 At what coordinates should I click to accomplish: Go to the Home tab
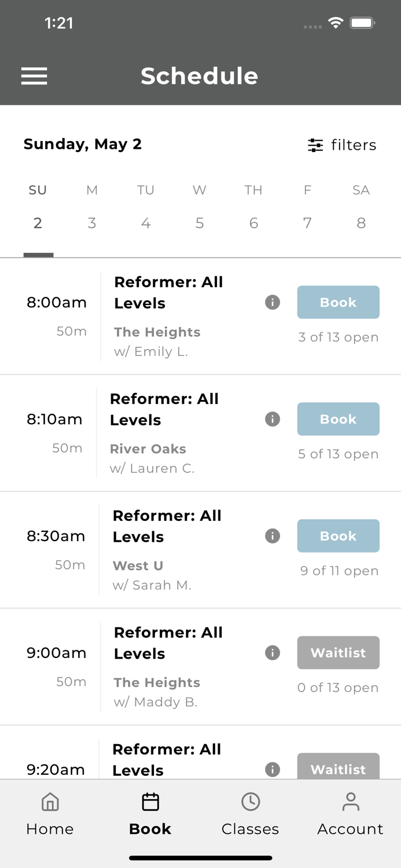pos(50,814)
